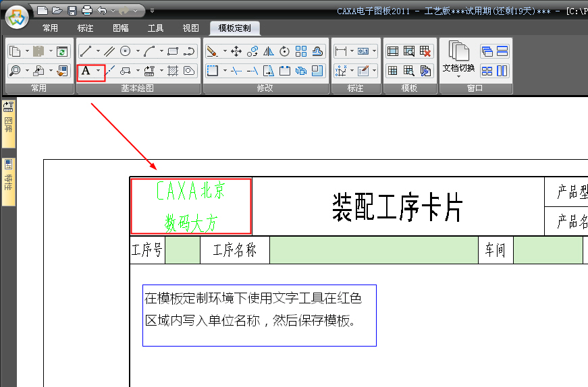Image resolution: width=588 pixels, height=387 pixels.
Task: Select the Line drawing tool
Action: 86,51
